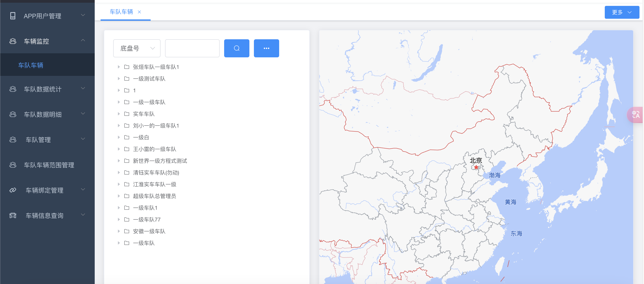Image resolution: width=644 pixels, height=284 pixels.
Task: Click the 车队数据统计 sidebar icon
Action: coord(13,89)
